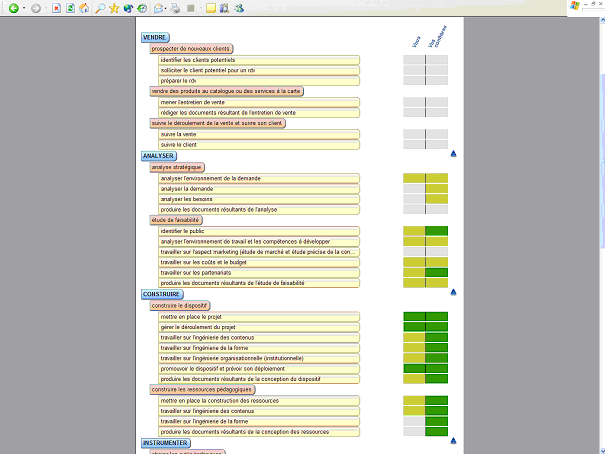Click the Print icon in toolbar
Screen dimensions: 608x454
pos(176,8)
